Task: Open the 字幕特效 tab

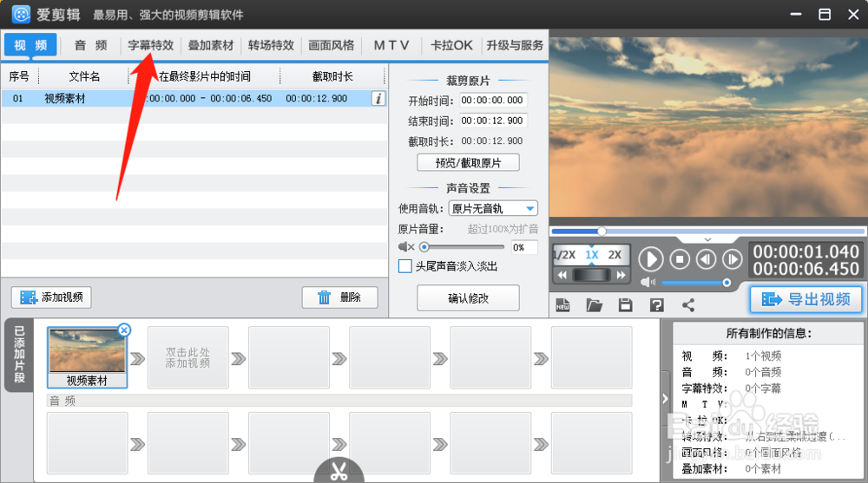Action: tap(150, 45)
